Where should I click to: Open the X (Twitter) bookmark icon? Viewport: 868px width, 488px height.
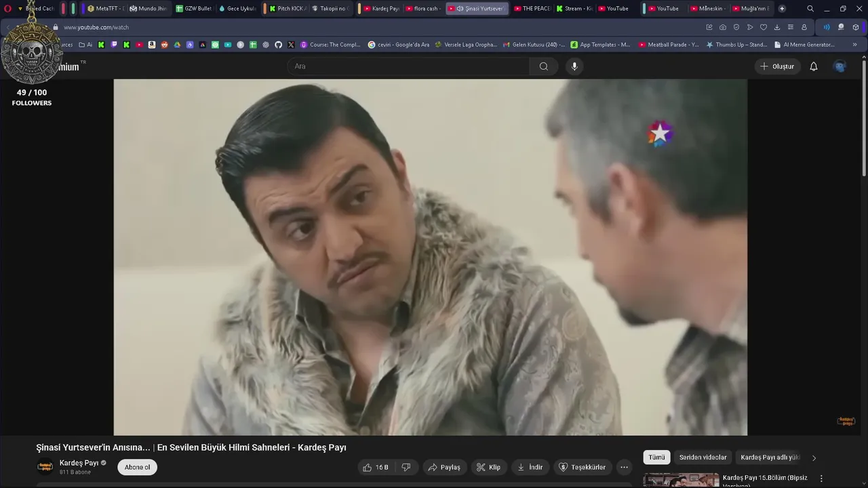(291, 45)
